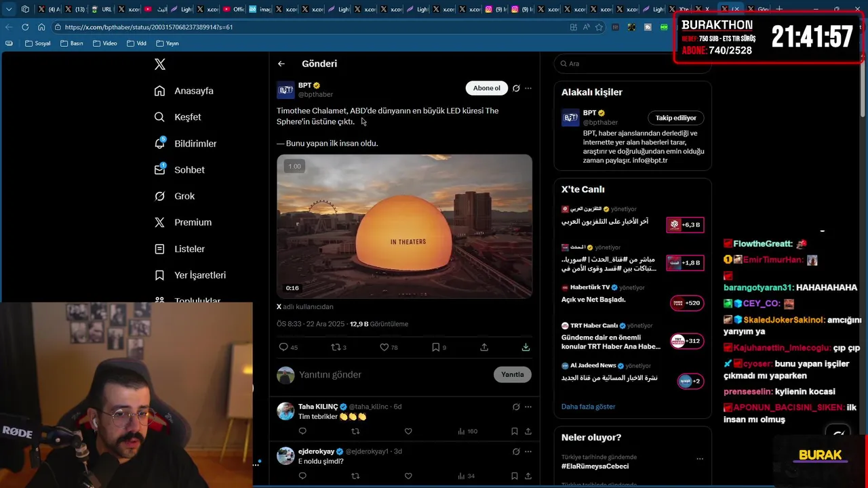Click the 1.00 playback speed badge

coord(294,166)
